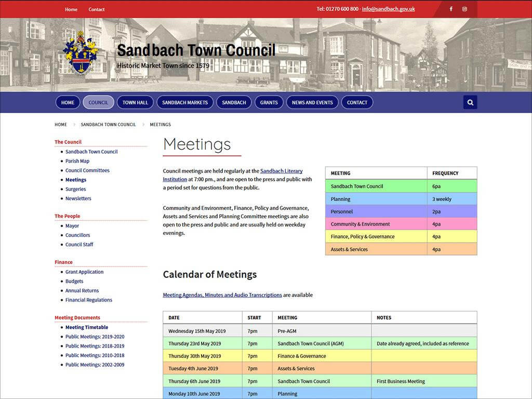Select HOME in the blue navigation bar
532x399 pixels.
(x=68, y=102)
